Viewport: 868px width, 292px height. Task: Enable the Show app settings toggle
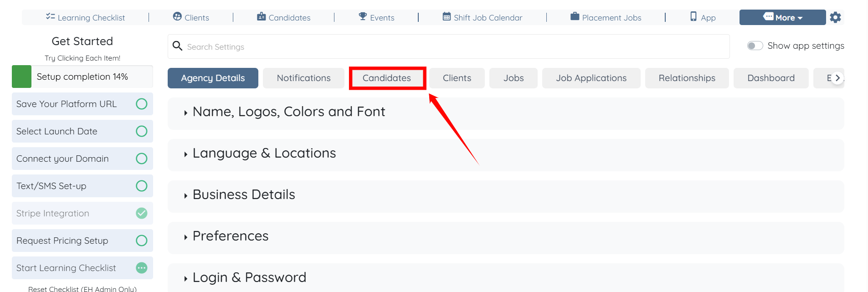coord(755,46)
